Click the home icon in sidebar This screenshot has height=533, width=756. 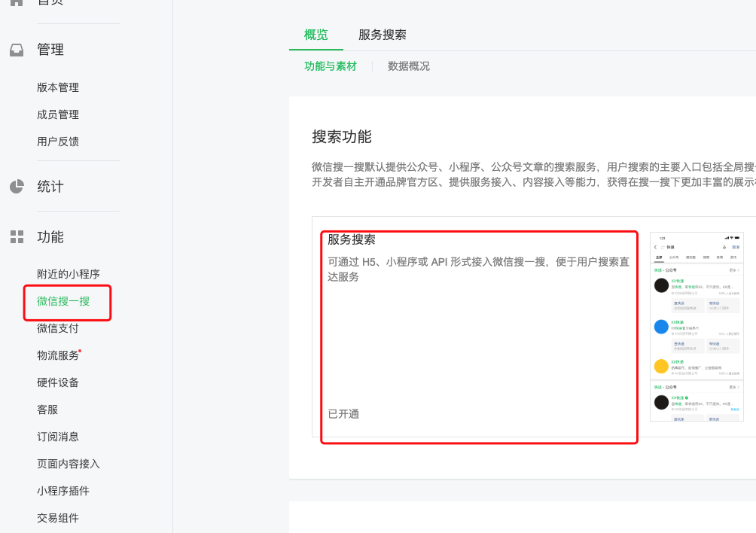[x=17, y=2]
